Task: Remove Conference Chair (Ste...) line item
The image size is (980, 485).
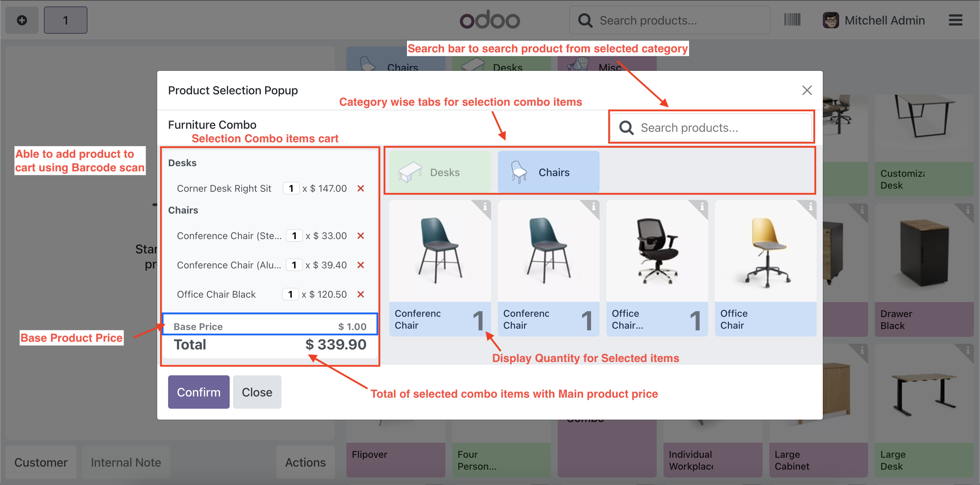Action: (361, 235)
